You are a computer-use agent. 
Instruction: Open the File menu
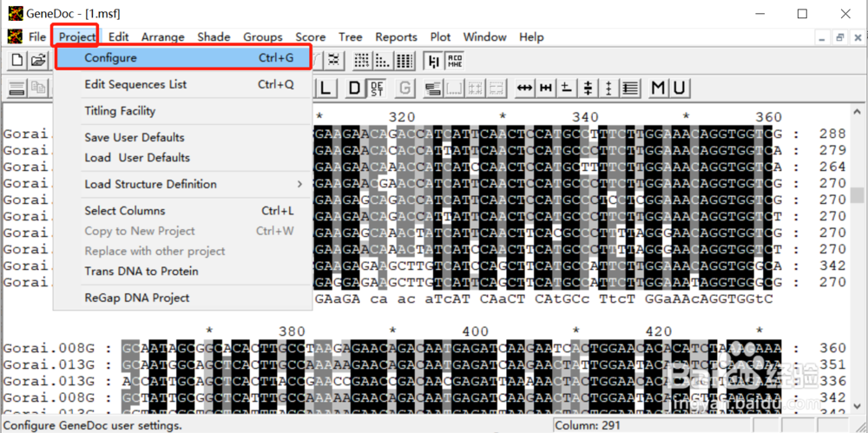pyautogui.click(x=37, y=37)
